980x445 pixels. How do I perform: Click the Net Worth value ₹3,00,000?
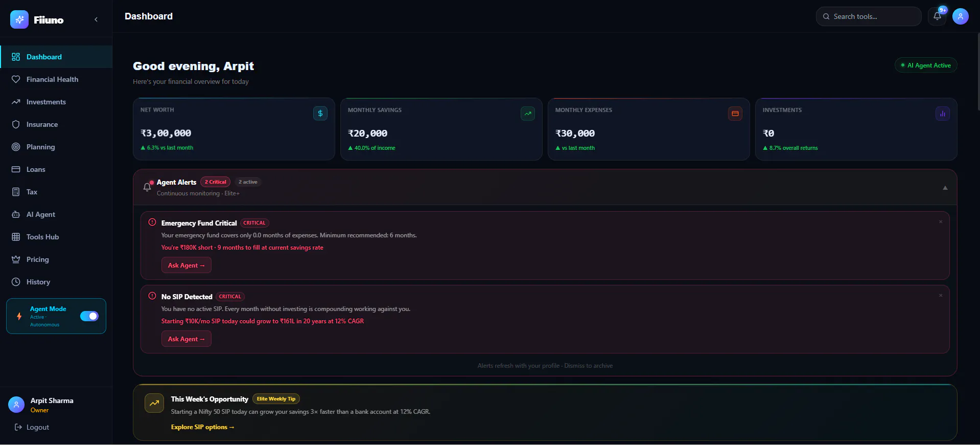tap(166, 133)
